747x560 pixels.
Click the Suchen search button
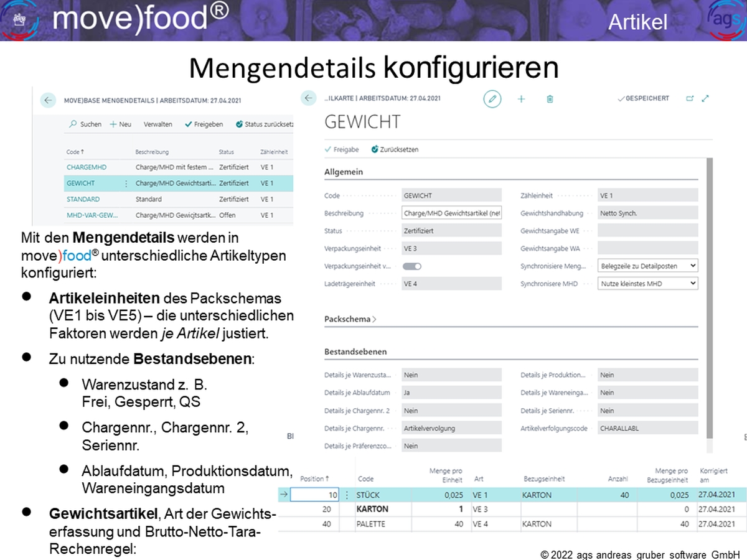85,124
